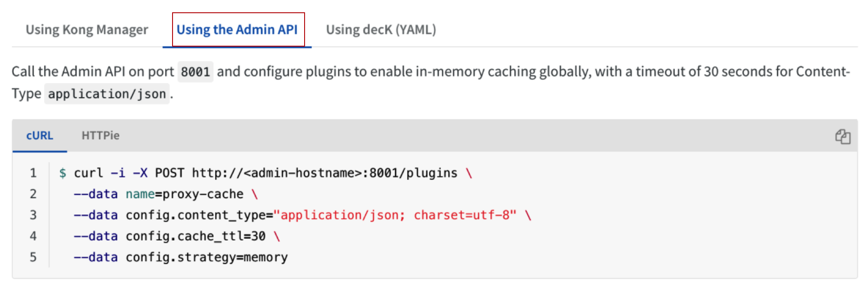The width and height of the screenshot is (868, 291).
Task: Select the cURL code tab
Action: coord(40,135)
